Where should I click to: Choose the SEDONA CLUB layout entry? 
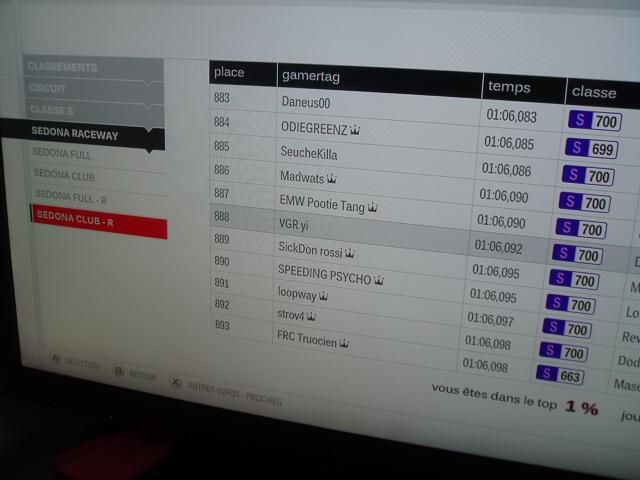point(64,175)
